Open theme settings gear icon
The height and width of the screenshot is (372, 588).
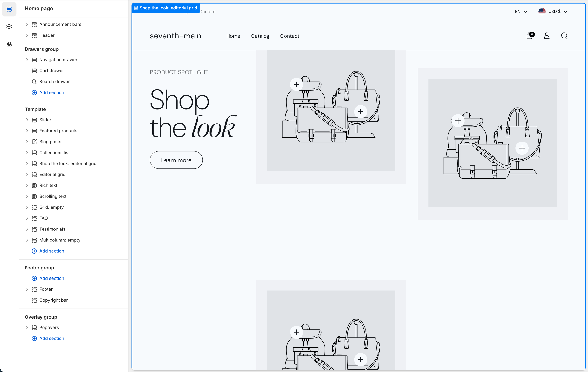9,27
